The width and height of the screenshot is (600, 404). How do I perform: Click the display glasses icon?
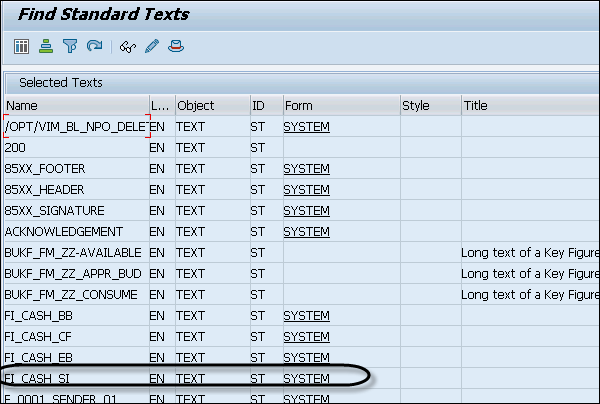127,47
